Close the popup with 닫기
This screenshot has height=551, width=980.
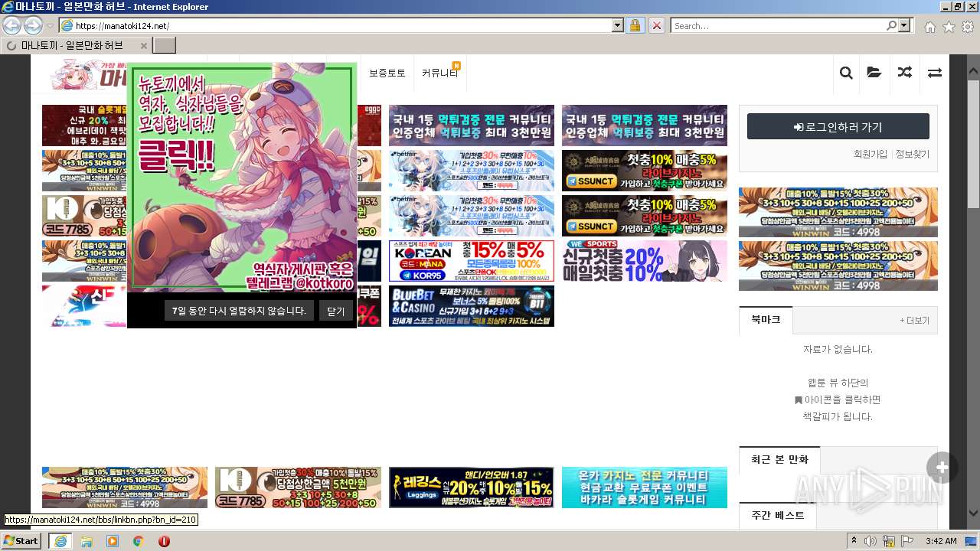pos(335,311)
